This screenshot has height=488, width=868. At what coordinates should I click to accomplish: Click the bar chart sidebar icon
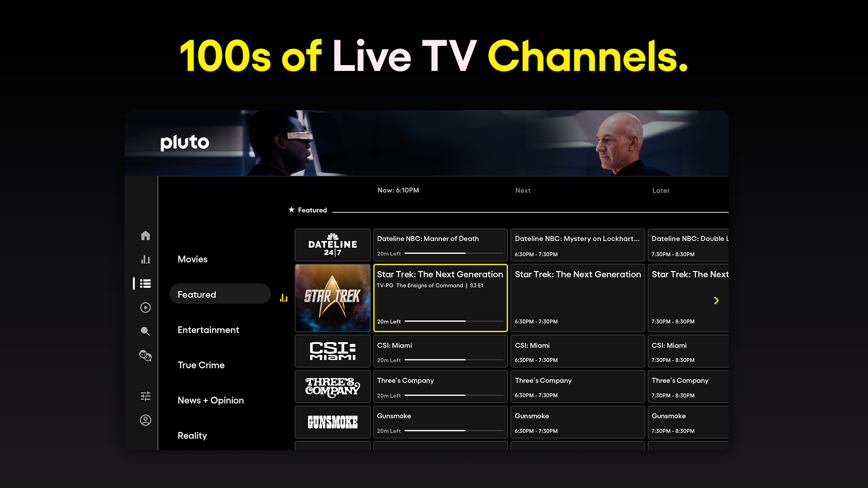[145, 259]
